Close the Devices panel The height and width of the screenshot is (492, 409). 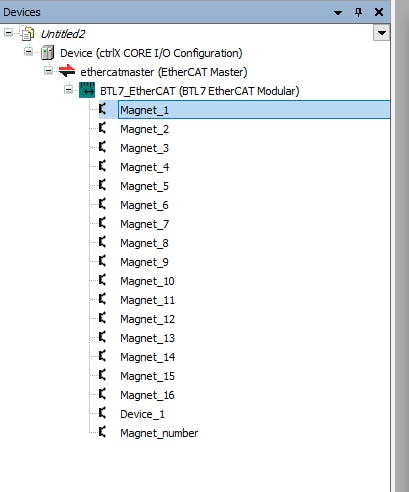click(x=379, y=12)
